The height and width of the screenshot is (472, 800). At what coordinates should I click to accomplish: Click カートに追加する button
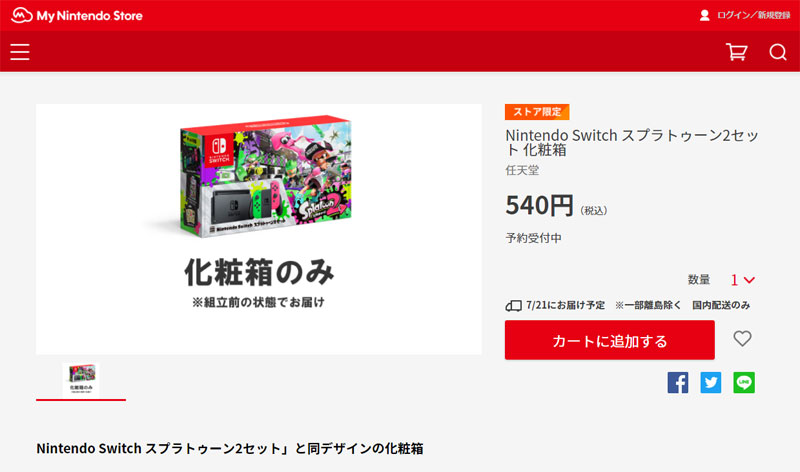point(610,340)
